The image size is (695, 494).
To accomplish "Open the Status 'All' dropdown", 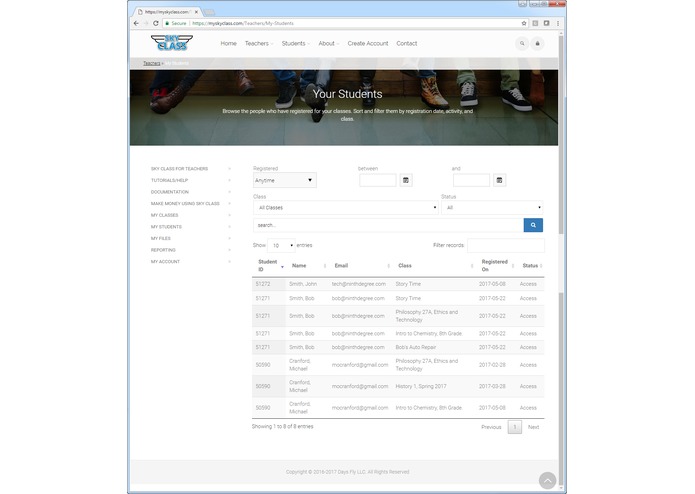I will pyautogui.click(x=492, y=207).
